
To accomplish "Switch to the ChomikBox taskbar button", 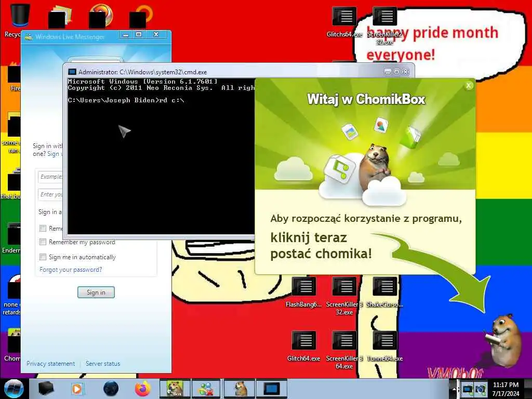I will pos(175,389).
